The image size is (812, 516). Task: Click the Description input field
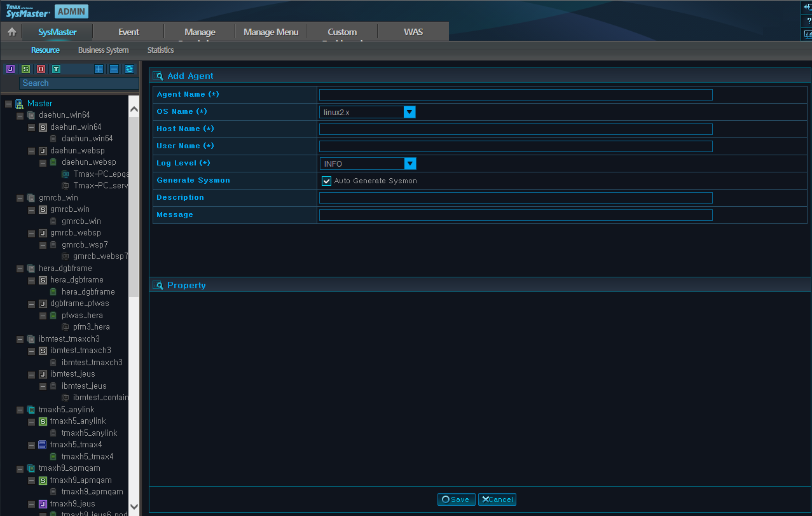pos(516,198)
